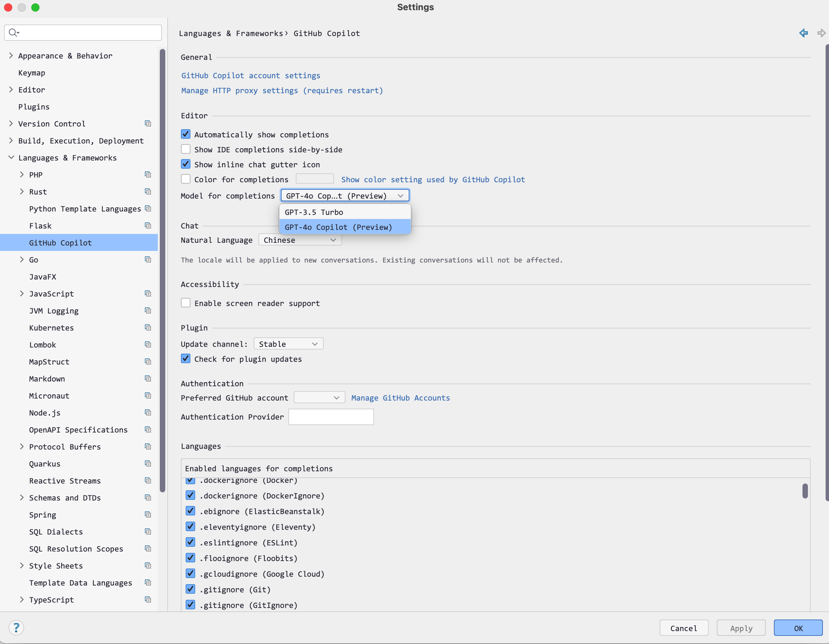Select GitHub Copilot in the tree
Viewport: 829px width, 644px height.
click(79, 242)
